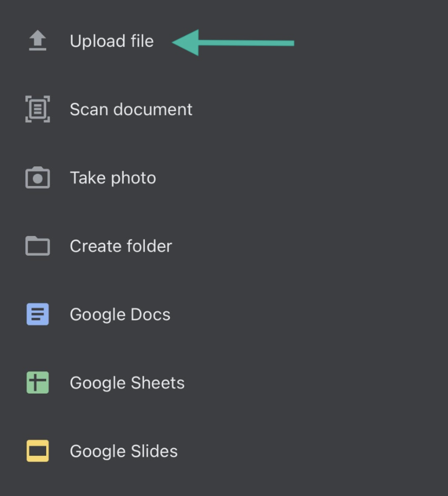Tap the yellow Google Slides icon
Image resolution: width=448 pixels, height=496 pixels.
[x=38, y=451]
